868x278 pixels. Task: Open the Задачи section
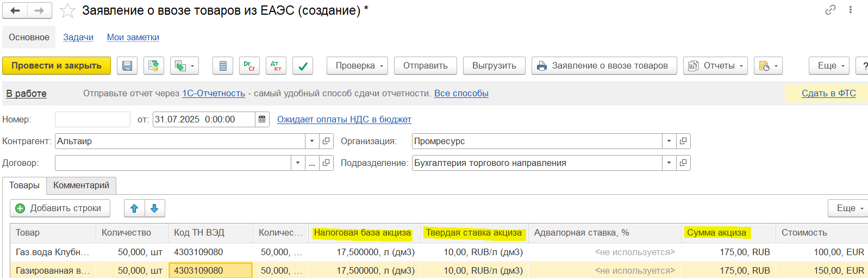click(78, 37)
